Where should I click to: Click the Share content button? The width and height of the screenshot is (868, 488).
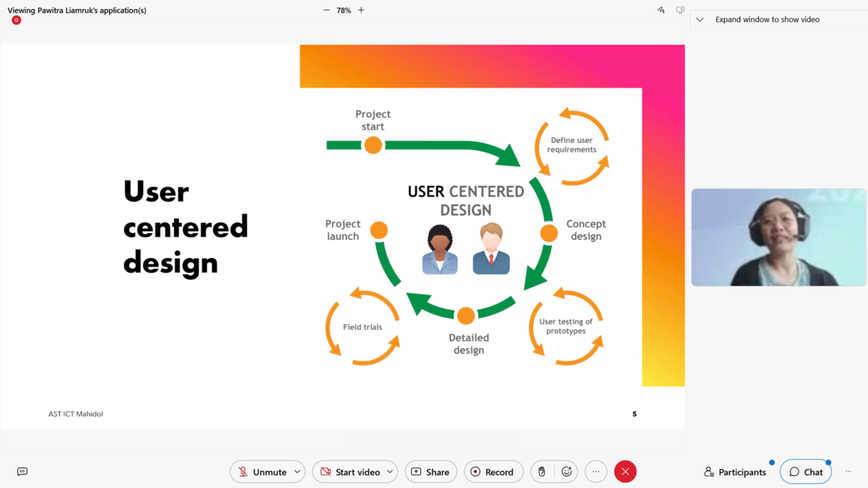click(430, 472)
